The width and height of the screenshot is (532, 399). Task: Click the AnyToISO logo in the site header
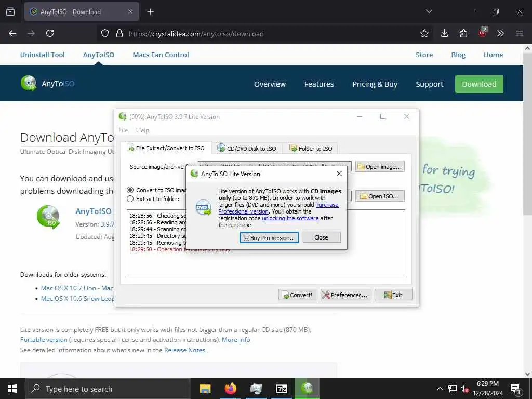pyautogui.click(x=47, y=84)
